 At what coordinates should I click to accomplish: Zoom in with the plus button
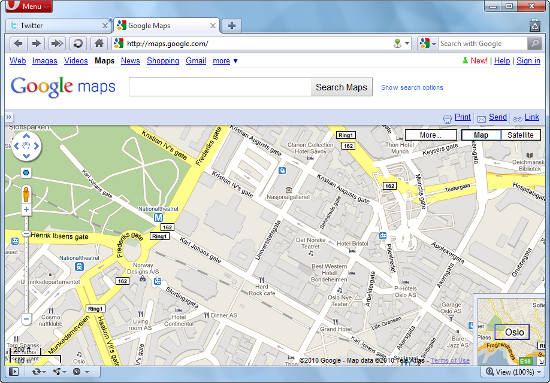(x=26, y=210)
